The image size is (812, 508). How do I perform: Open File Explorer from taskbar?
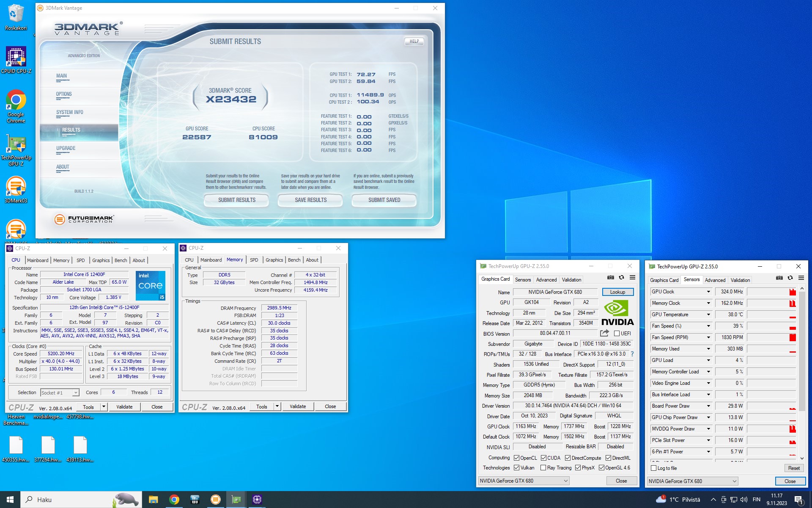(x=153, y=500)
